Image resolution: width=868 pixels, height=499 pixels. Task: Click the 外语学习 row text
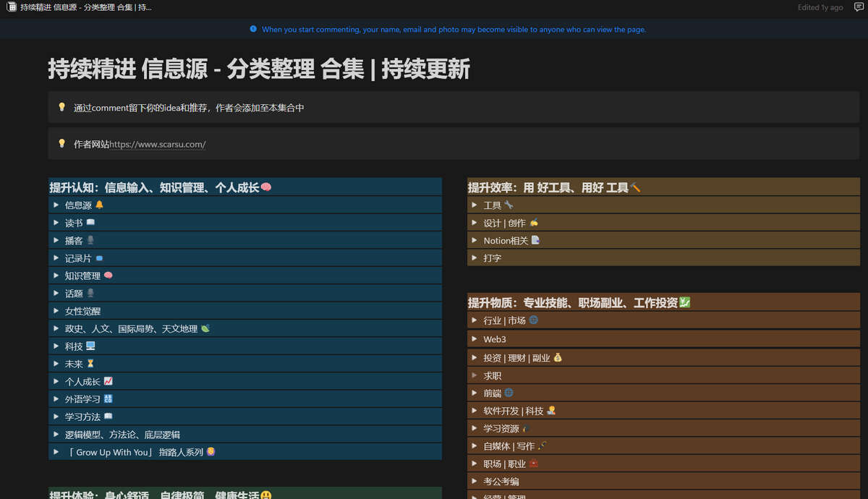(82, 399)
